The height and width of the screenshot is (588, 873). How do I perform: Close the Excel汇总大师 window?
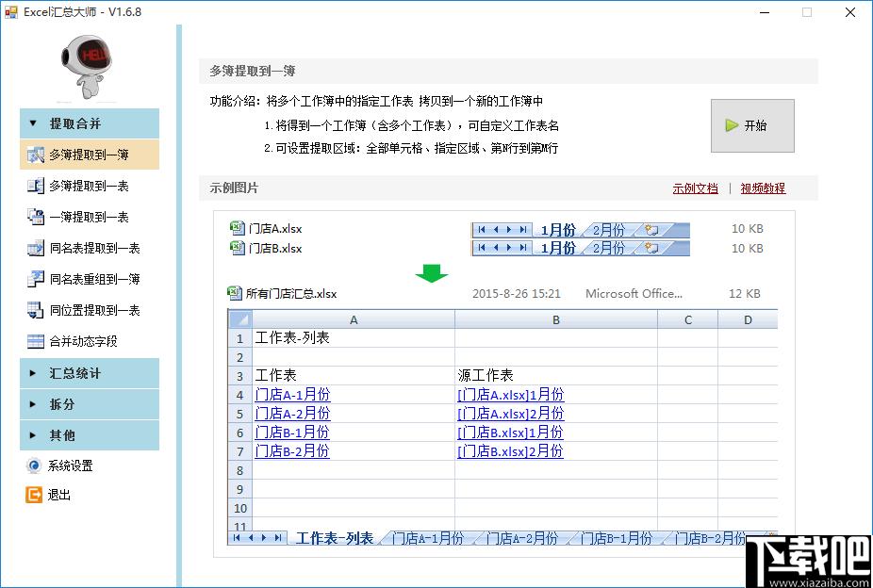coord(849,12)
